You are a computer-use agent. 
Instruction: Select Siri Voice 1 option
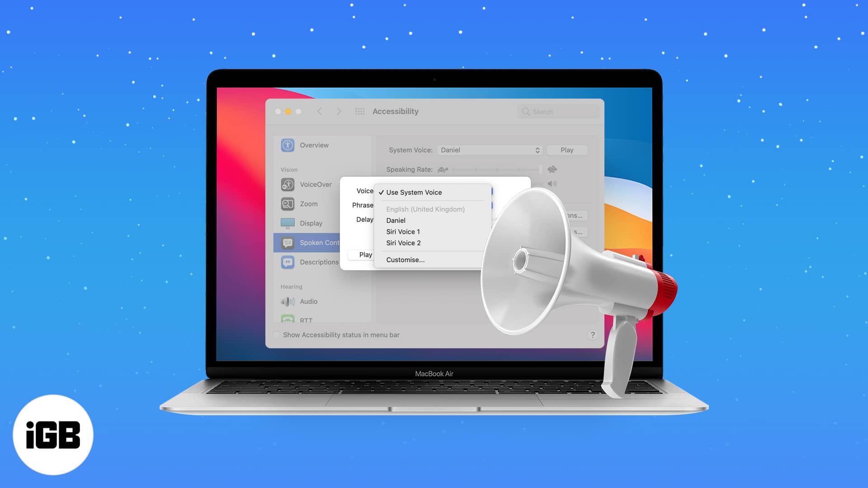[x=402, y=231]
